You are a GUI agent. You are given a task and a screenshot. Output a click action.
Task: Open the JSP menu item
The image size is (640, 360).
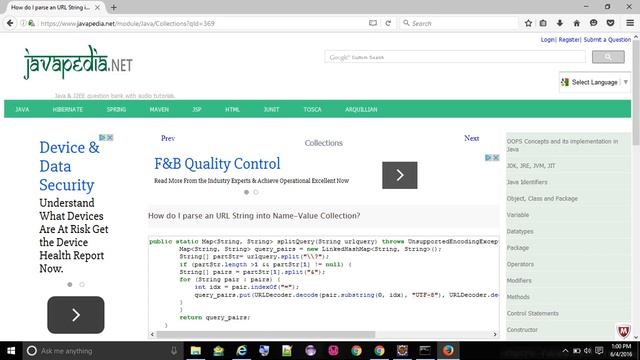[x=197, y=109]
